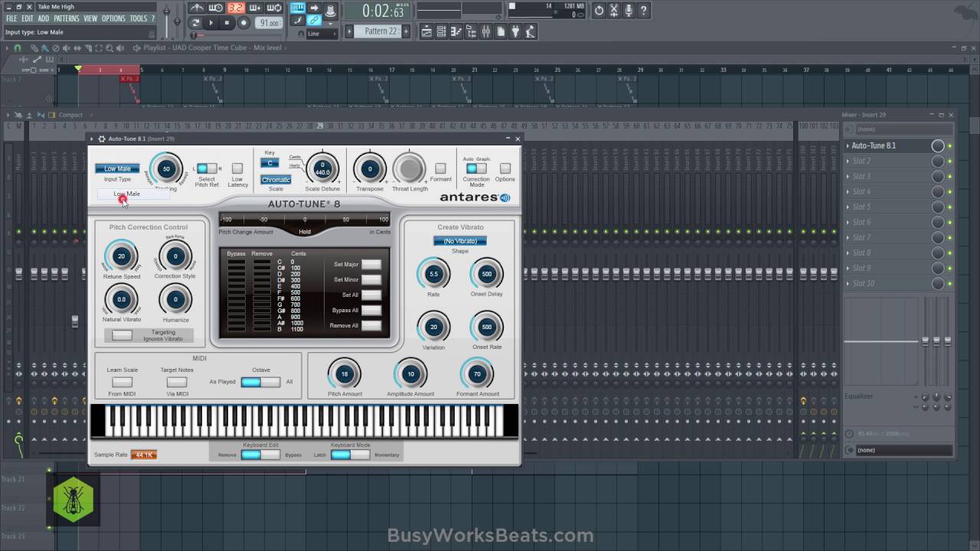This screenshot has height=551, width=980.
Task: Toggle Targeting Ignores Vibrato button
Action: pyautogui.click(x=122, y=335)
